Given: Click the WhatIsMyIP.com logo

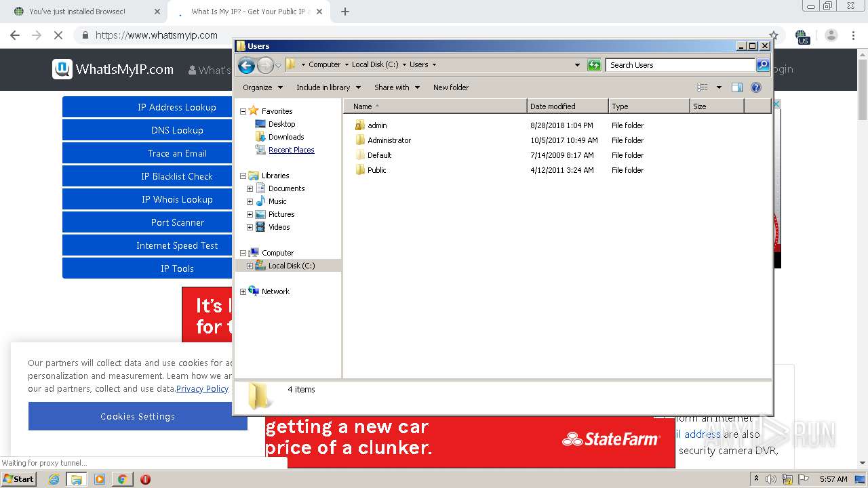Looking at the screenshot, I should (x=113, y=69).
